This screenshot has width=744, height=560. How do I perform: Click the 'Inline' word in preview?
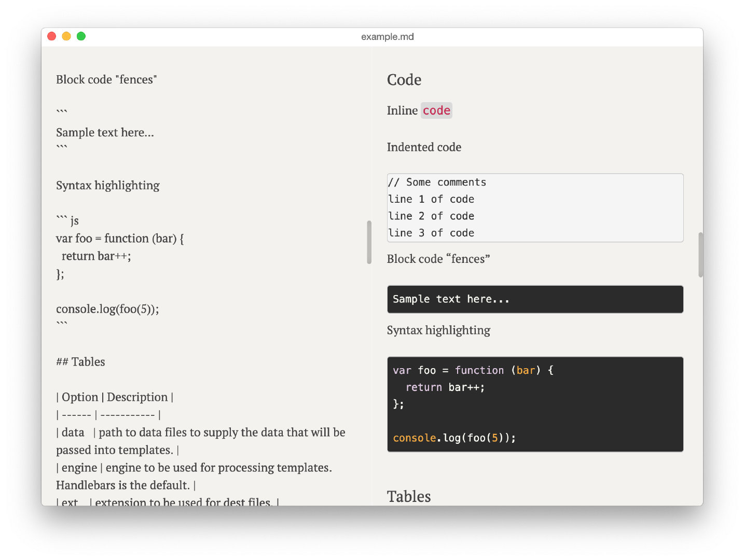click(402, 110)
